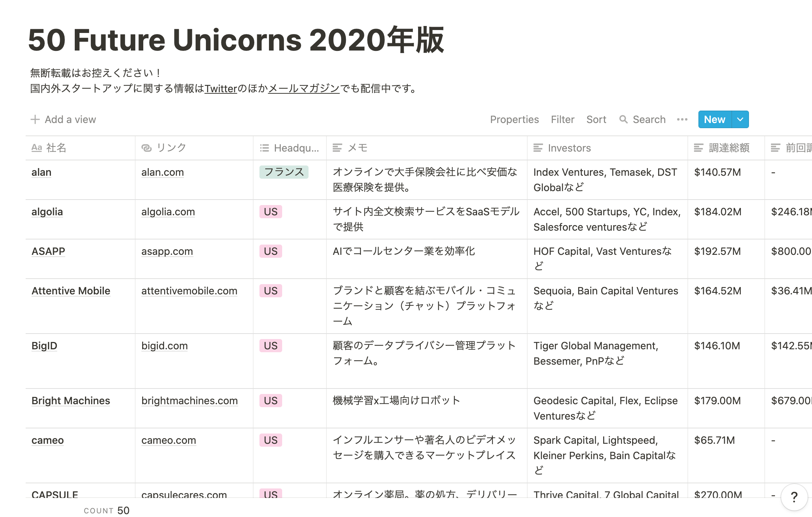Click the link icon in リンク column header
Image resolution: width=812 pixels, height=517 pixels.
[x=147, y=148]
